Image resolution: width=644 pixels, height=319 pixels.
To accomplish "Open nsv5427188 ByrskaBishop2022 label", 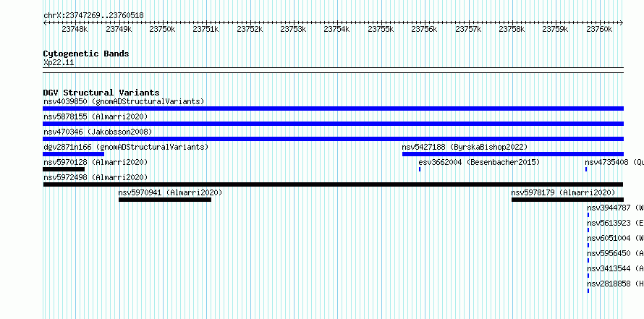I will [465, 147].
